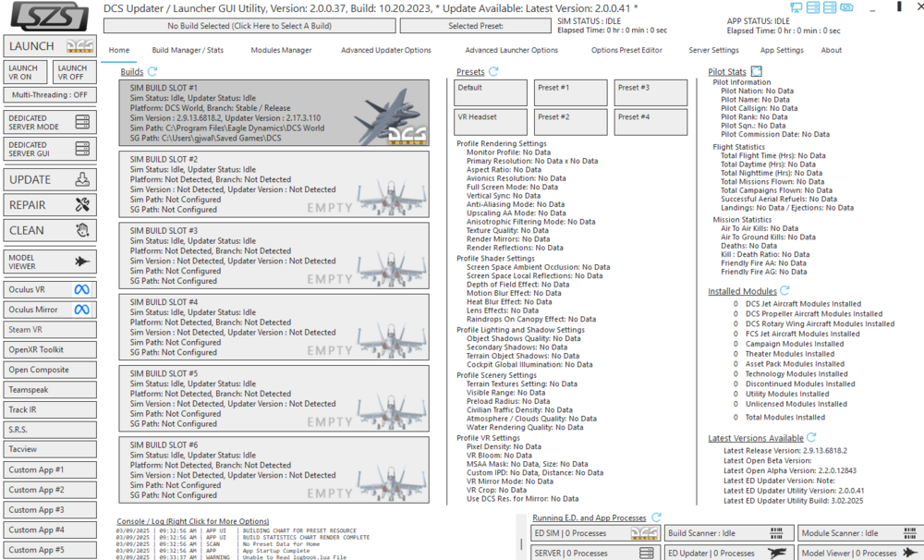Image resolution: width=924 pixels, height=560 pixels.
Task: Open Model Viewer processes panel
Action: (861, 553)
